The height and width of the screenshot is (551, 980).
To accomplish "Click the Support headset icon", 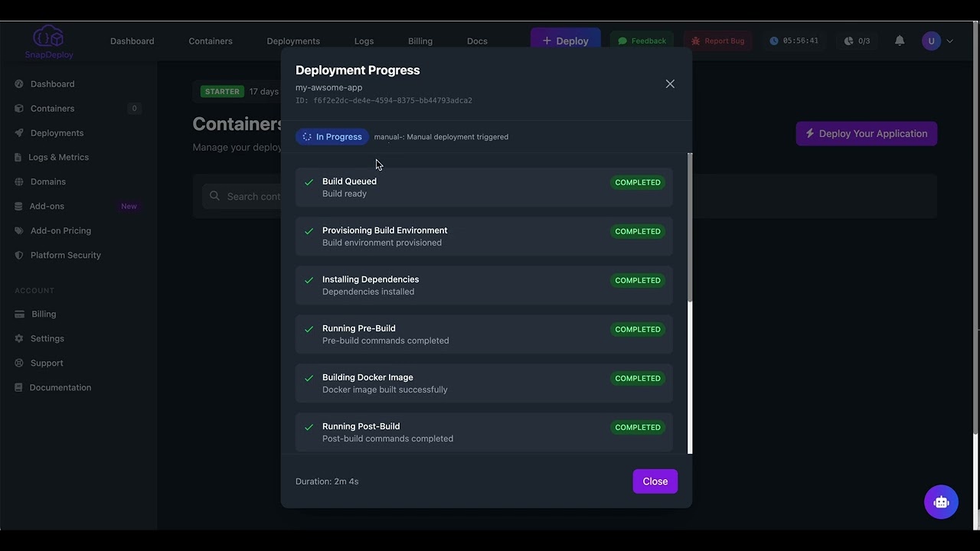I will coord(19,364).
